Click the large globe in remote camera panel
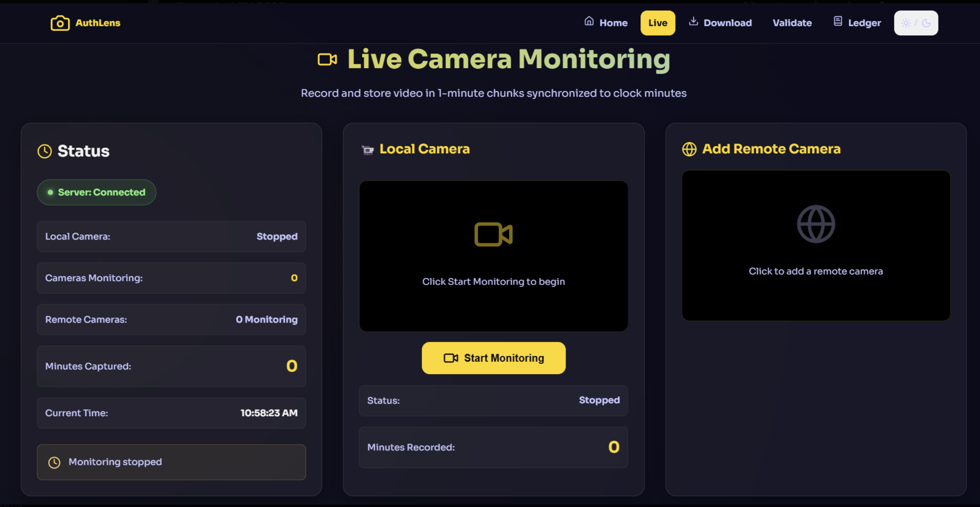 (x=816, y=224)
